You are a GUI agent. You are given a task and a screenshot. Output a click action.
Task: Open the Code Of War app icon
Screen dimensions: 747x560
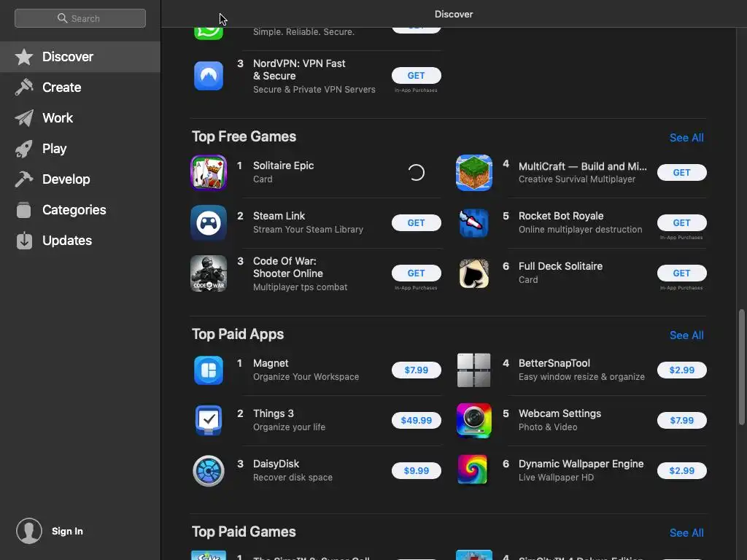point(209,273)
